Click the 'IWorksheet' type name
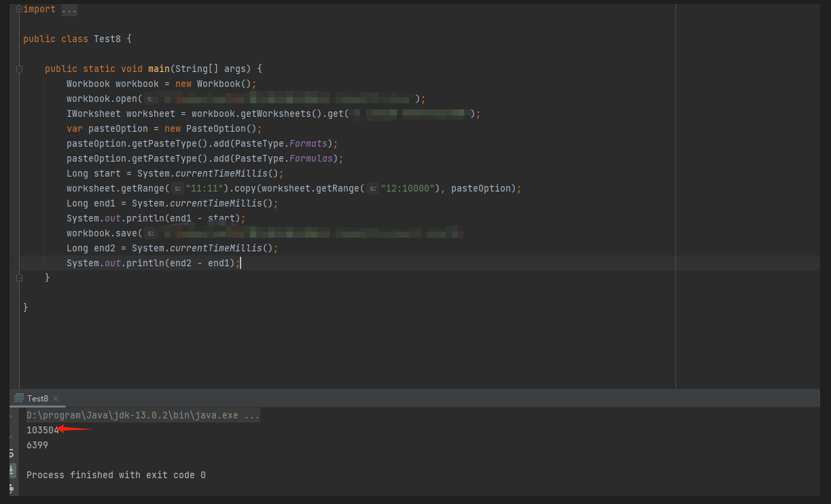Image resolution: width=831 pixels, height=504 pixels. (x=94, y=113)
